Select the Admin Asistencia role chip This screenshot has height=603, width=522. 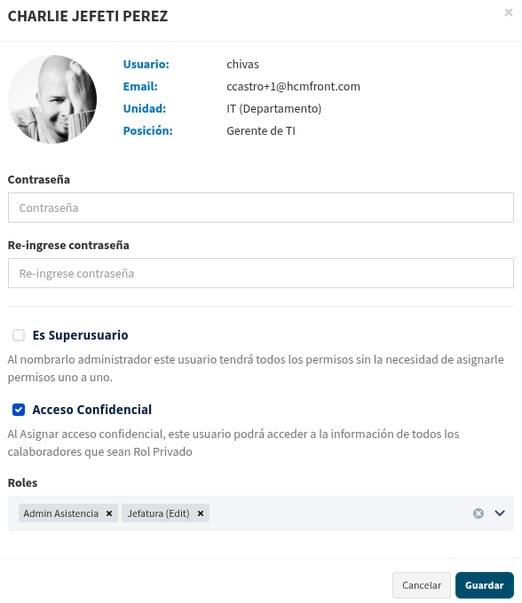[61, 513]
